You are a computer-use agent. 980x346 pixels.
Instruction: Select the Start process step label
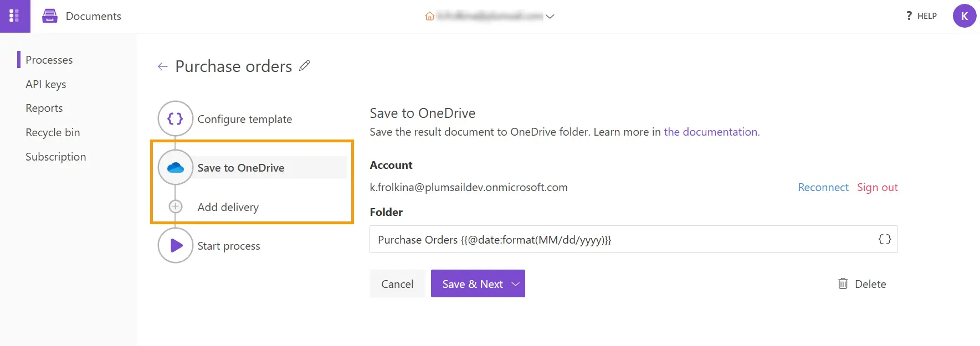pos(228,246)
